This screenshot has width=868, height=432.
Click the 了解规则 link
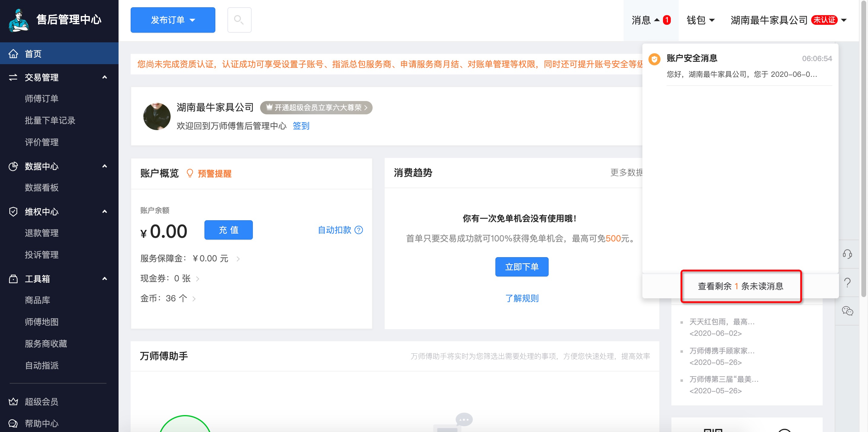[x=522, y=298]
